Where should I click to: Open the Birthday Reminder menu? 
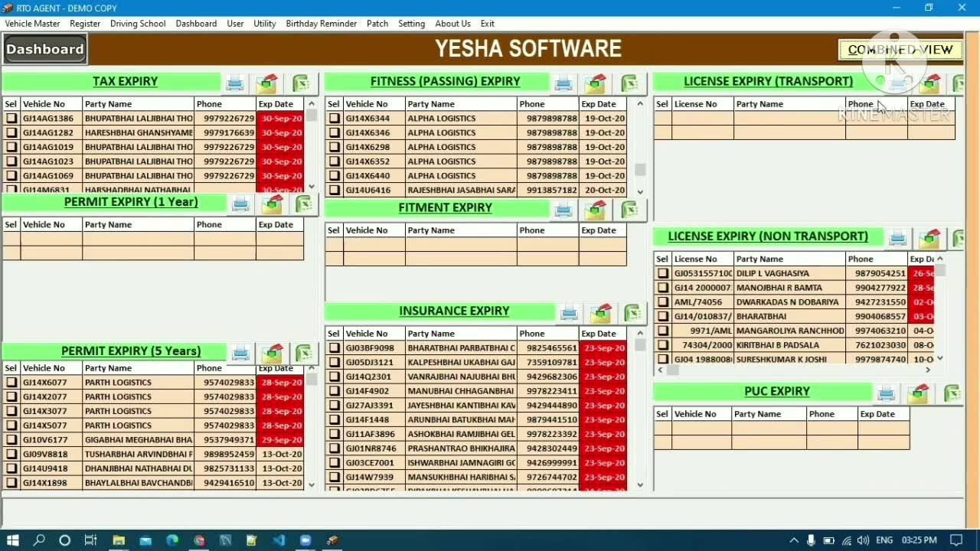click(322, 24)
